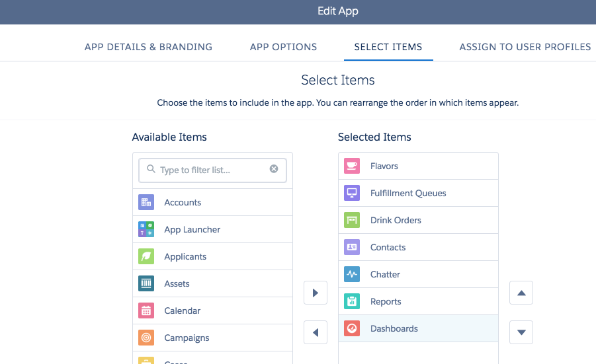Click the Chatter pulse icon

[352, 274]
